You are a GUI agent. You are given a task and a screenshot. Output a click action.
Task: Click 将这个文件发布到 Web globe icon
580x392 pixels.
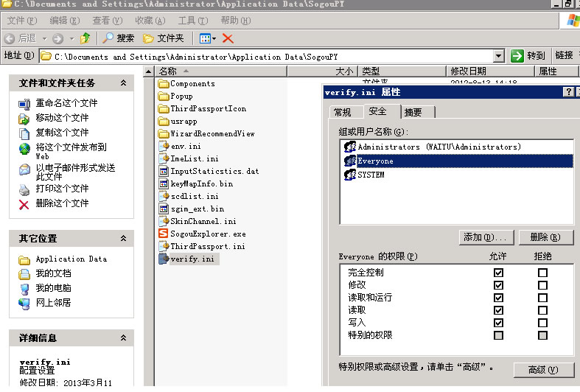click(x=24, y=149)
